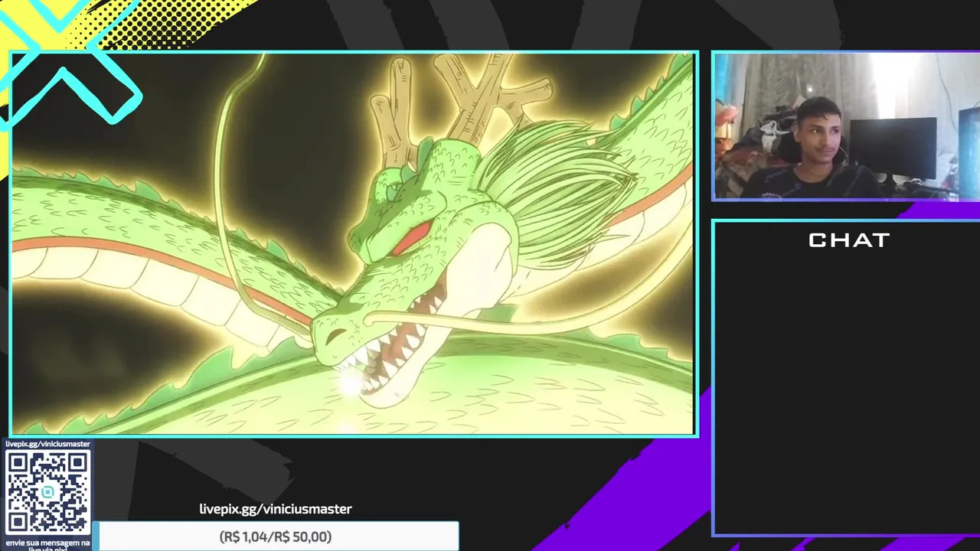The width and height of the screenshot is (980, 551).
Task: Select the CHAT panel heading
Action: coord(848,240)
